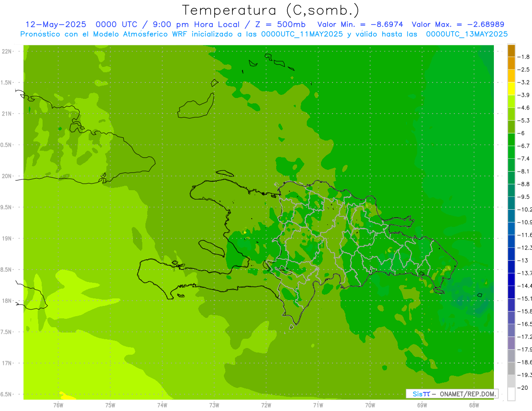Click the '19N' latitude axis label

click(6, 239)
